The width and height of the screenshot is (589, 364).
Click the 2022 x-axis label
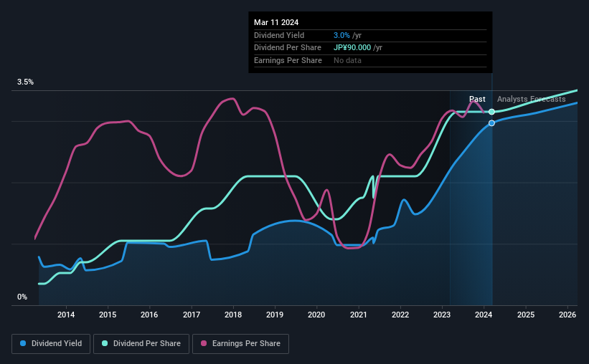click(x=400, y=315)
